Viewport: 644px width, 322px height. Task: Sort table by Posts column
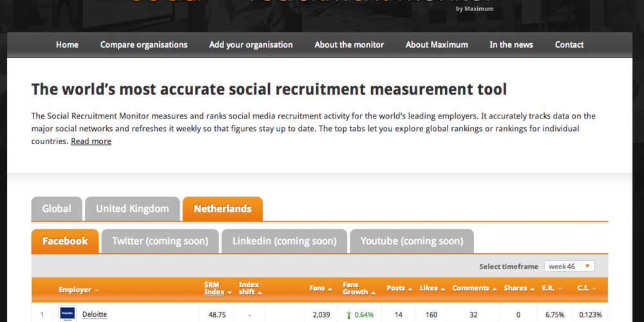coord(399,289)
